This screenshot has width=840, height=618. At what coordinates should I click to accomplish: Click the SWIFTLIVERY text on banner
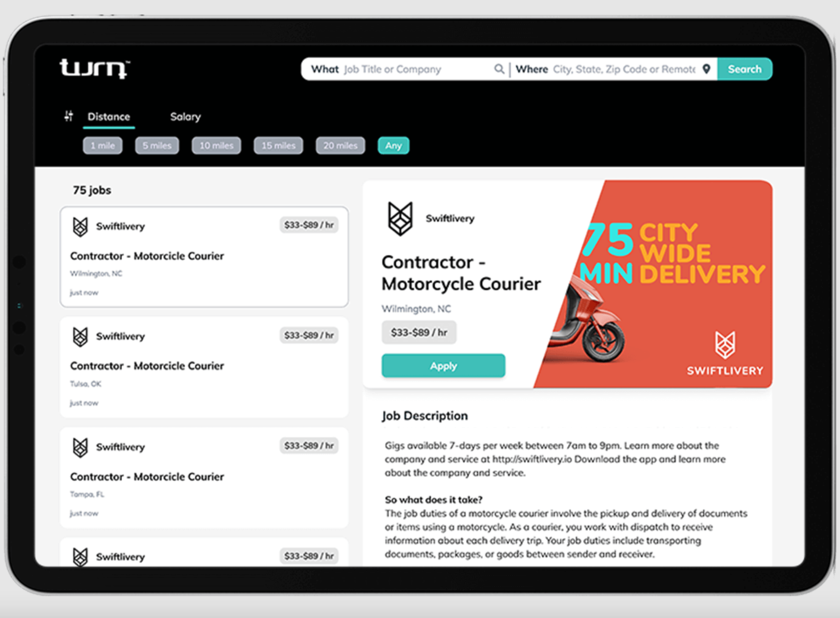pos(725,370)
